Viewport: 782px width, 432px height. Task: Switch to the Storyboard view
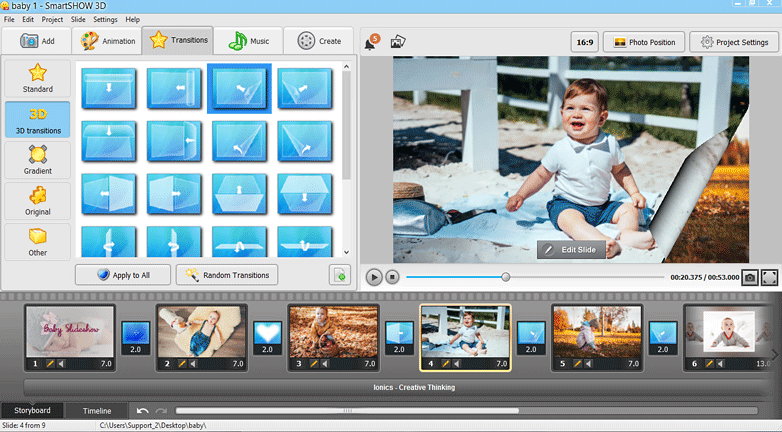click(33, 411)
